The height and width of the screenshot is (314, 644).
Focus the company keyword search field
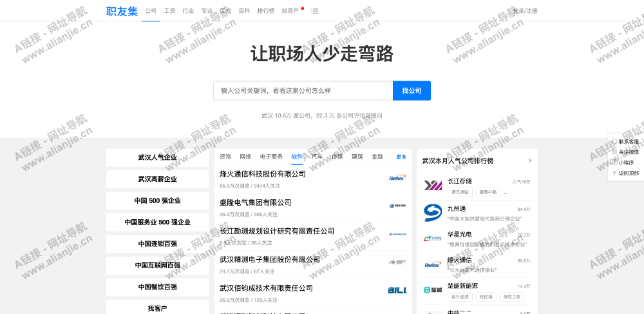tap(303, 91)
